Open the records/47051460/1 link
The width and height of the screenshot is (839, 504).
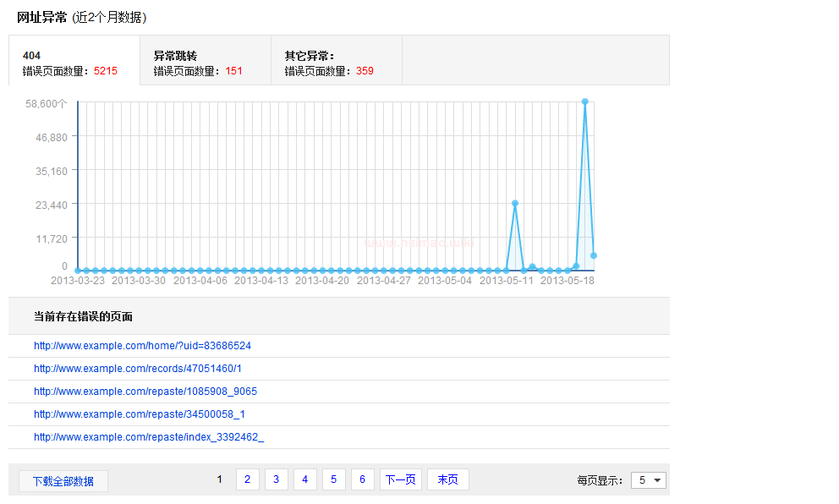[137, 369]
